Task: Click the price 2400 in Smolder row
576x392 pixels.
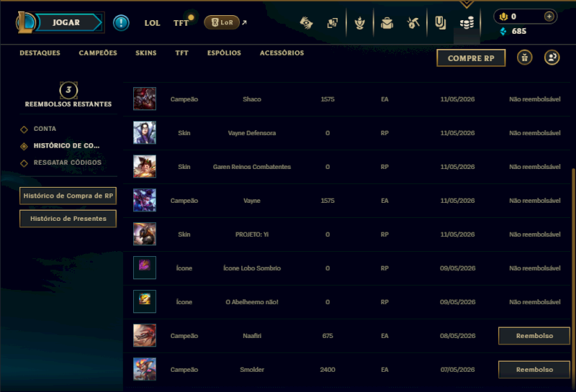Action: pos(328,369)
